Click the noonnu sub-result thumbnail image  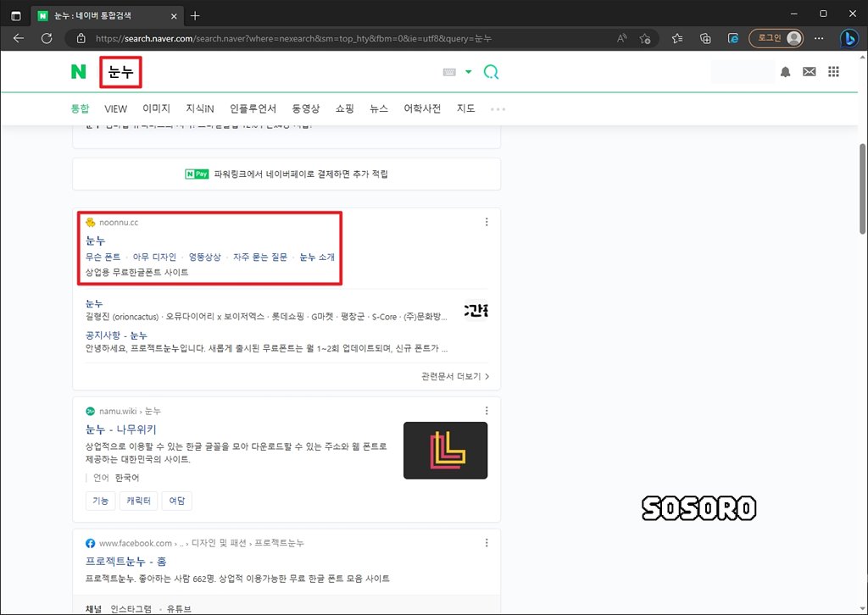click(x=476, y=311)
